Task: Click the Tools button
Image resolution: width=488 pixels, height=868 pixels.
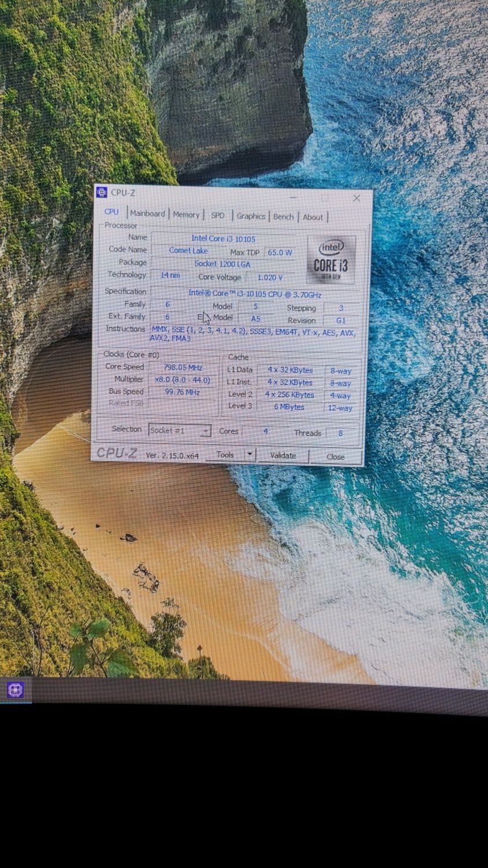Action: point(225,455)
